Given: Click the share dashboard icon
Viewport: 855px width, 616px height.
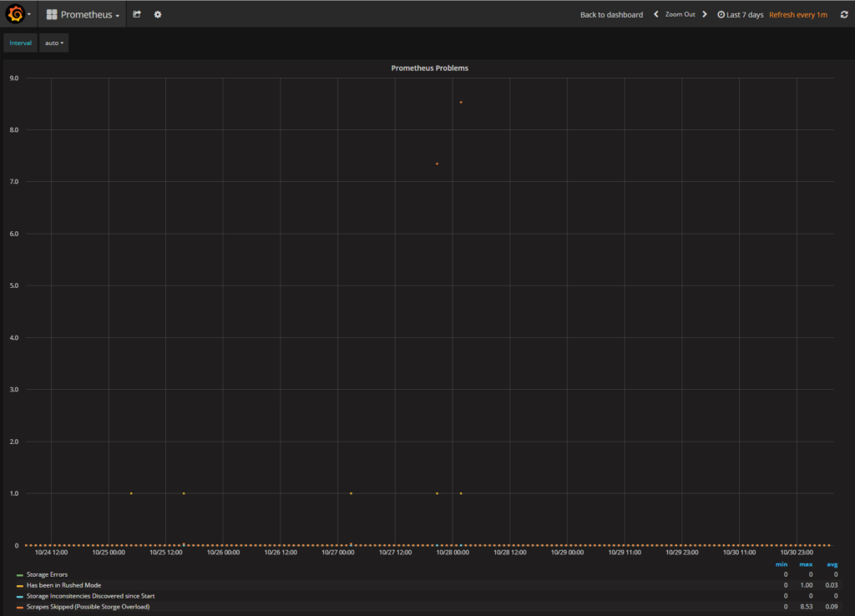Looking at the screenshot, I should (137, 14).
